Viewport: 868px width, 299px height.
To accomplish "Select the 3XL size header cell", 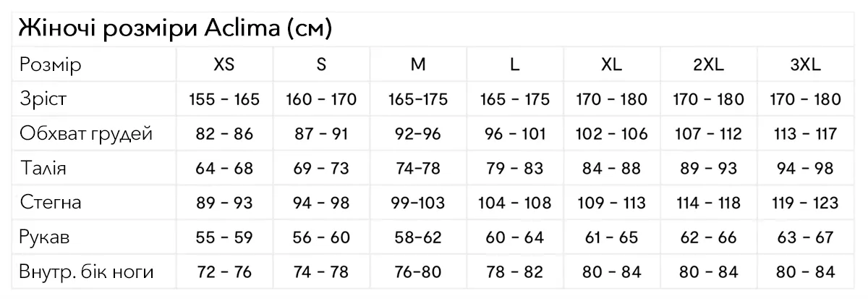I will [x=805, y=64].
